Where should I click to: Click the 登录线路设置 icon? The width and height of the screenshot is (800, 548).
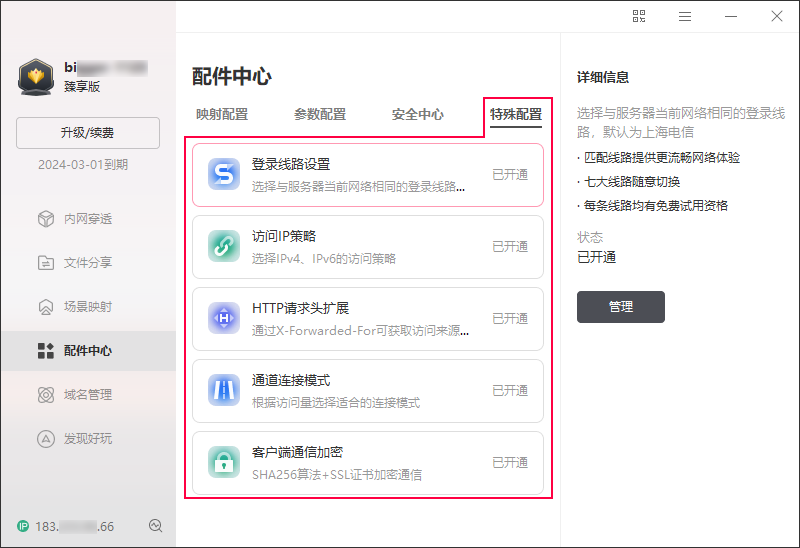tap(224, 174)
